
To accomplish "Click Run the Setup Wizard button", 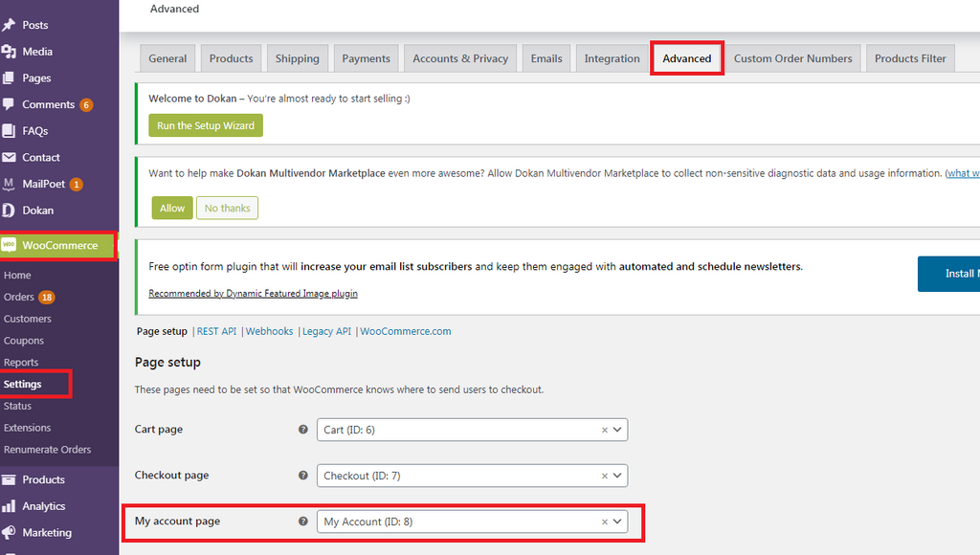I will pyautogui.click(x=206, y=125).
